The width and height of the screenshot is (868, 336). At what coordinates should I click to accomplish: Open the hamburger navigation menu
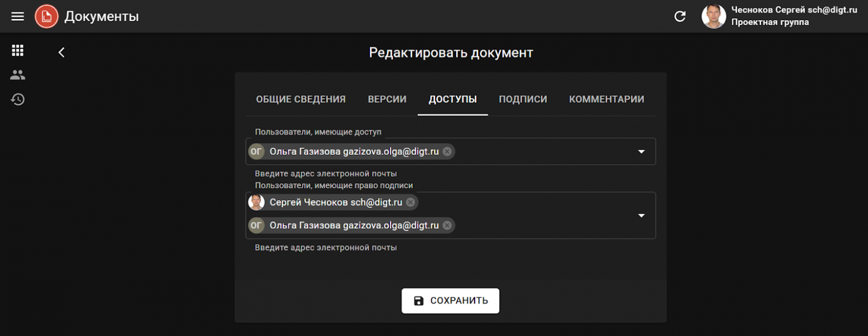pos(17,16)
